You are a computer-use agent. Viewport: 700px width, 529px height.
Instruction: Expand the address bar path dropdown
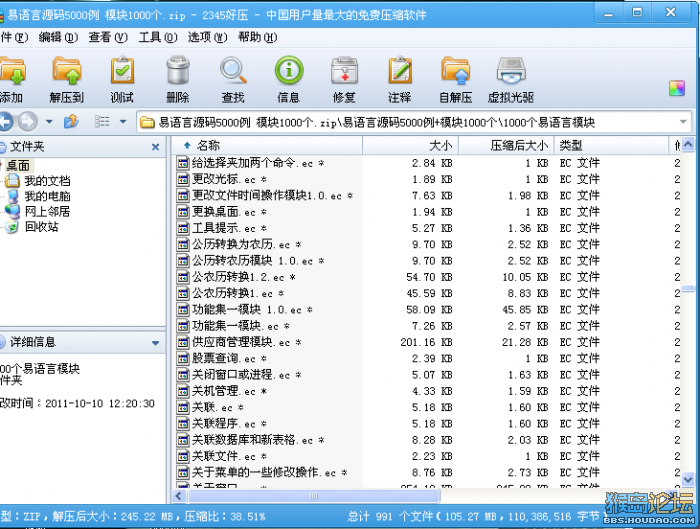tap(683, 122)
